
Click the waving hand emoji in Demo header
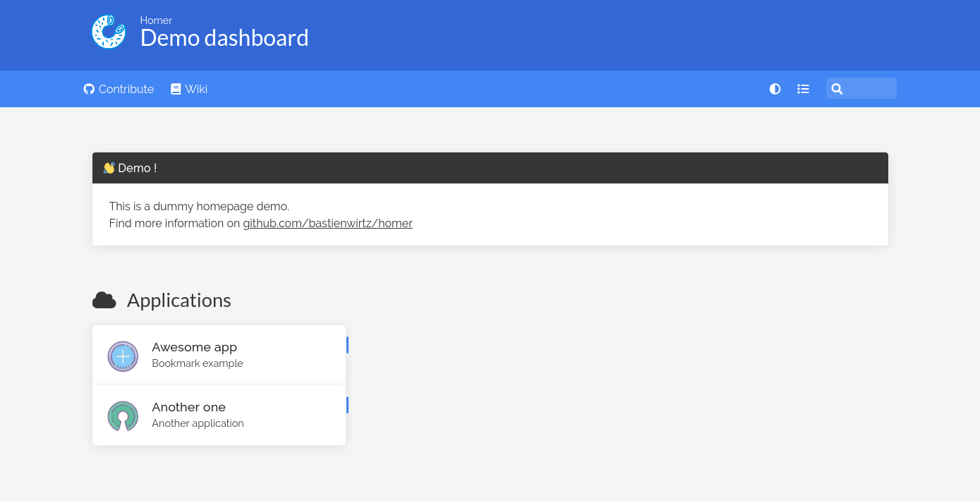(109, 168)
